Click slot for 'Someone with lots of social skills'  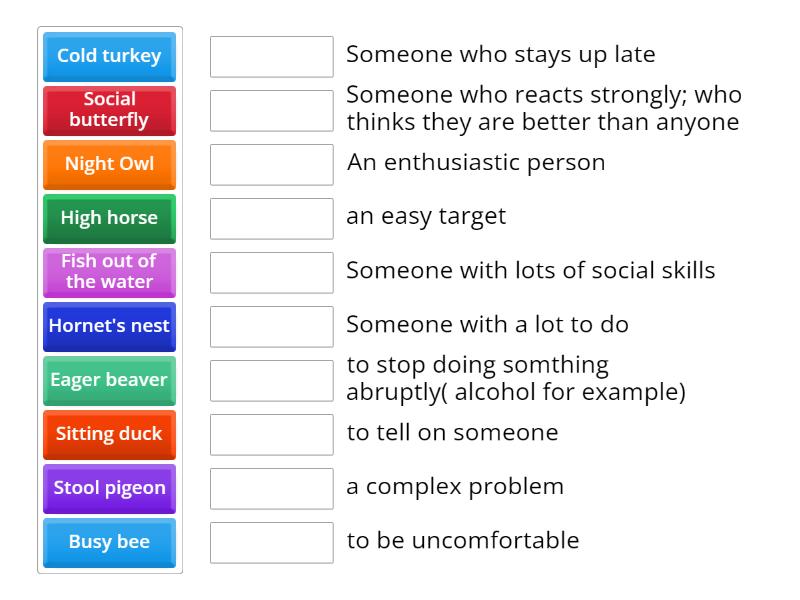[271, 273]
